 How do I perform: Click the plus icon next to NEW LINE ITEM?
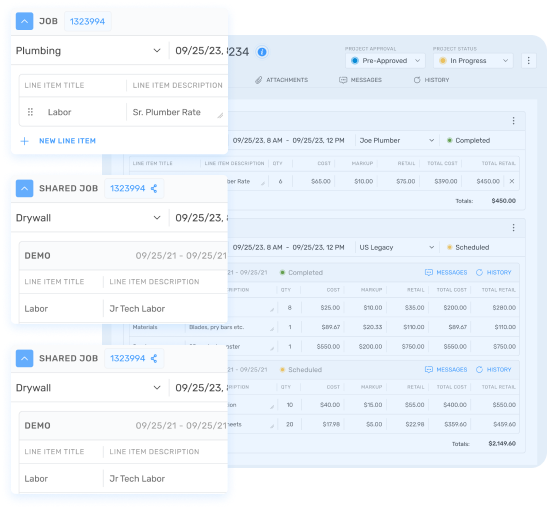pyautogui.click(x=24, y=141)
